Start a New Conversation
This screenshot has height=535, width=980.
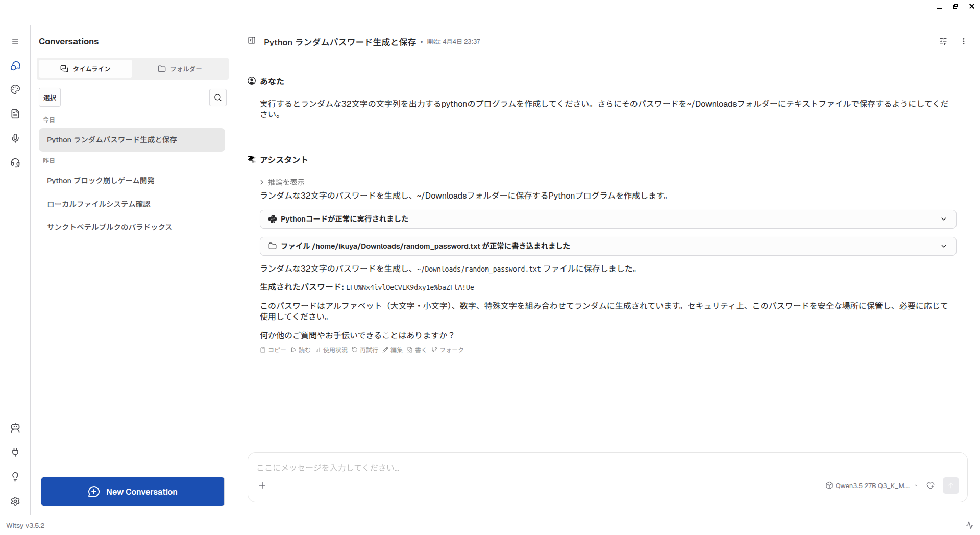133,492
